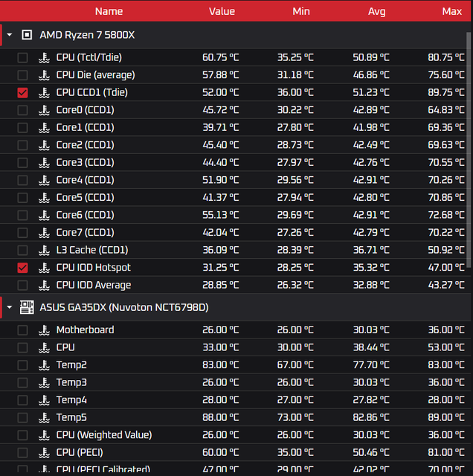Check the Motherboard sensor checkbox

click(x=22, y=330)
